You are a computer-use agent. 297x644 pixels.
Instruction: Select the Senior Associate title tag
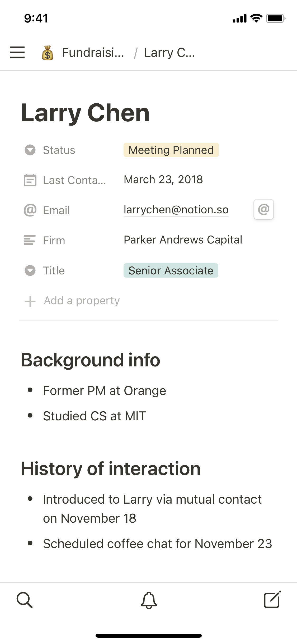click(171, 270)
